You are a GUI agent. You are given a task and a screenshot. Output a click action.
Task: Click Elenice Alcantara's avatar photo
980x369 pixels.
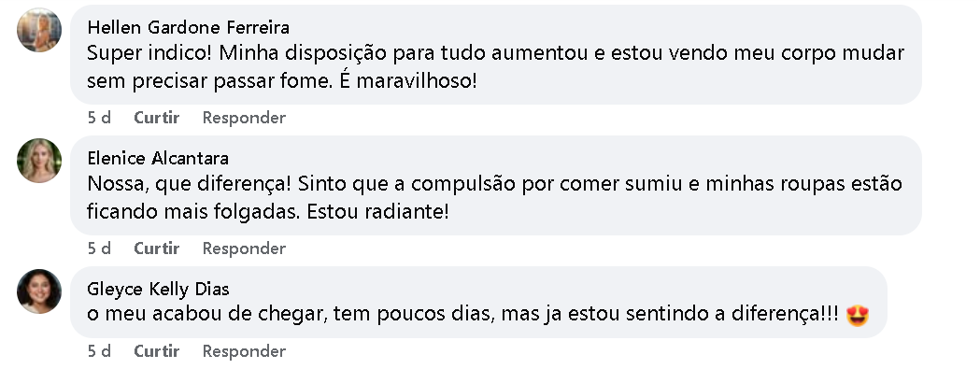coord(39,161)
